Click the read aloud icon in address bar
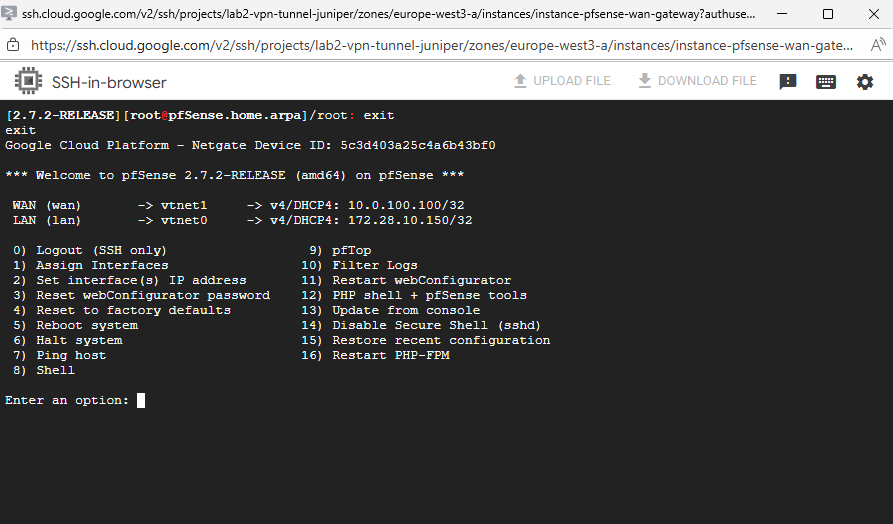The height and width of the screenshot is (524, 893). tap(878, 45)
